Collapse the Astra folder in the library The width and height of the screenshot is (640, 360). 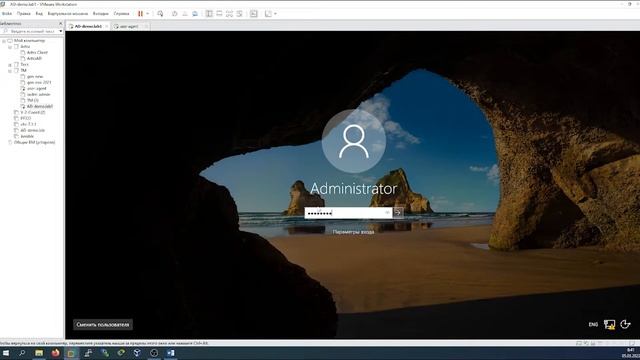pyautogui.click(x=10, y=47)
